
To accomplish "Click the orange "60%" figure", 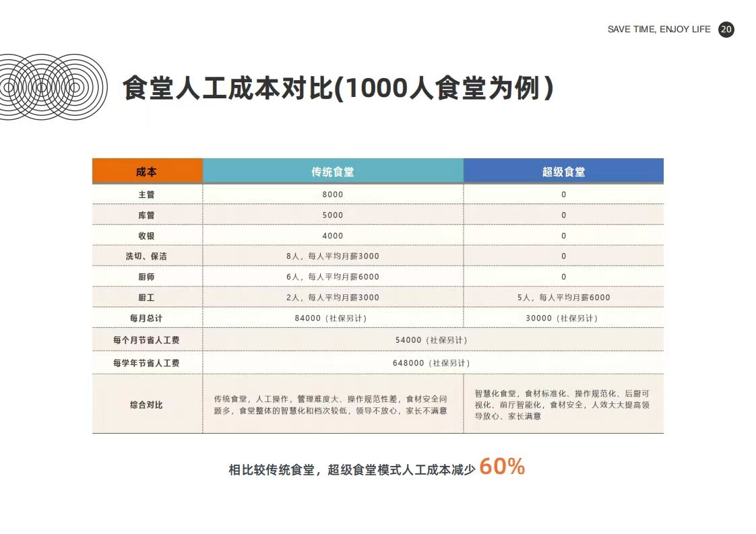I will pos(502,467).
